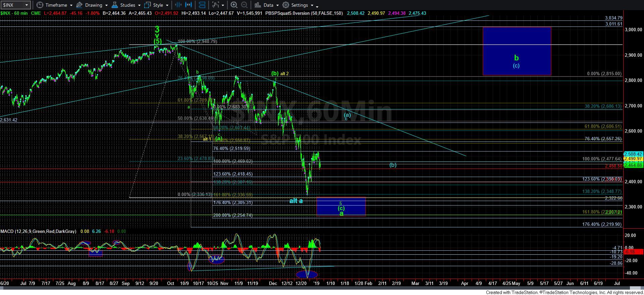The height and width of the screenshot is (295, 644).
Task: Expand the Style dropdown arrow
Action: pyautogui.click(x=167, y=5)
